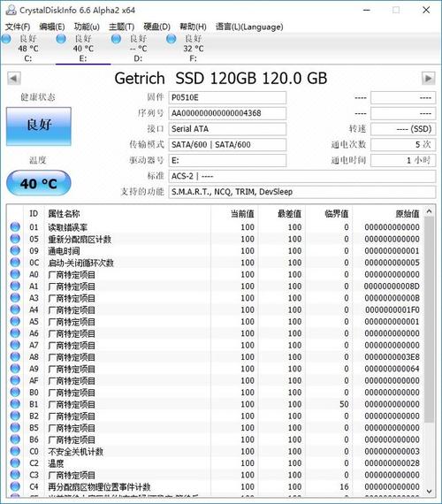Click status icon of attribute A6
442x504 pixels.
[15, 333]
